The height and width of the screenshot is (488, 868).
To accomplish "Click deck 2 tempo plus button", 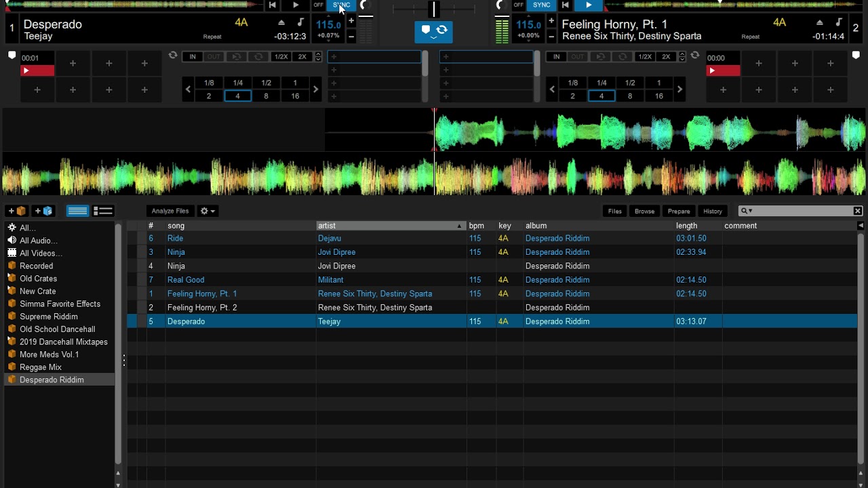I will [x=551, y=21].
